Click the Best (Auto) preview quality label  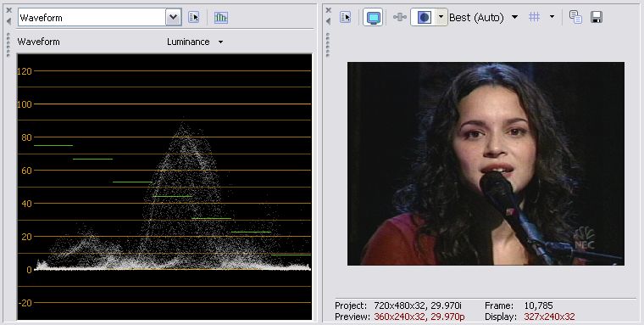(476, 17)
